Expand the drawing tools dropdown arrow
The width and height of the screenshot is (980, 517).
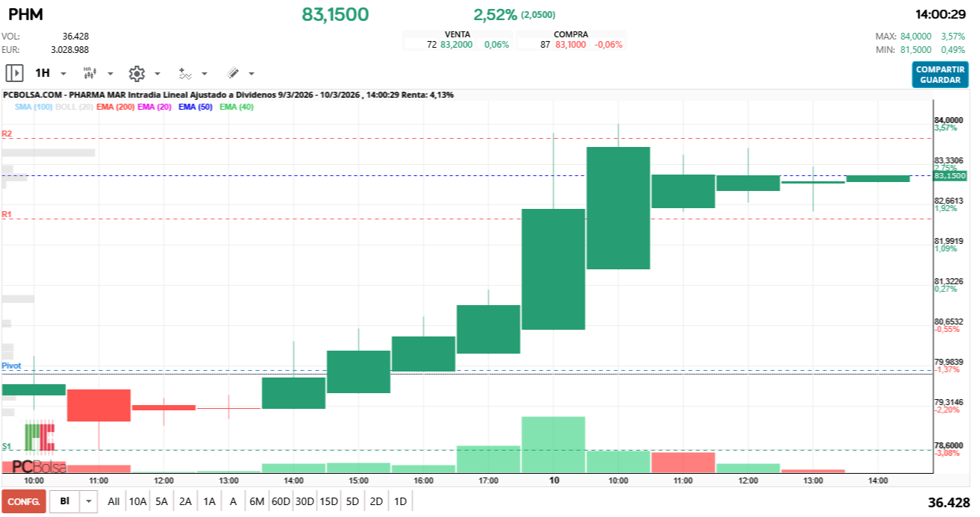252,74
